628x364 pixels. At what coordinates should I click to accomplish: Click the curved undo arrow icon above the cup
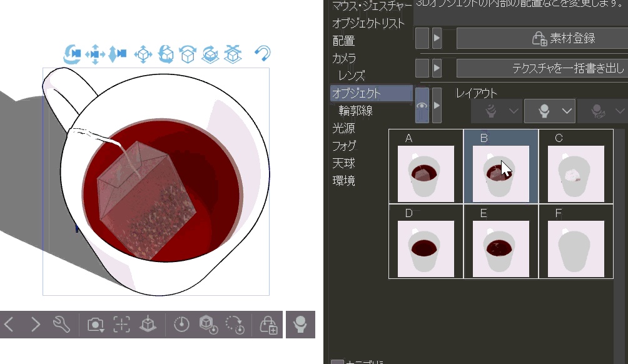(262, 53)
